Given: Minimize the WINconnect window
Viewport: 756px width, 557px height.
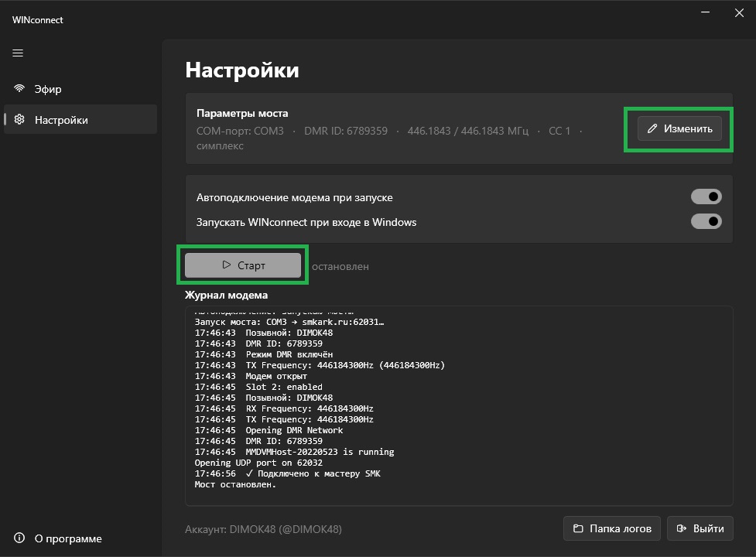Looking at the screenshot, I should click(706, 12).
